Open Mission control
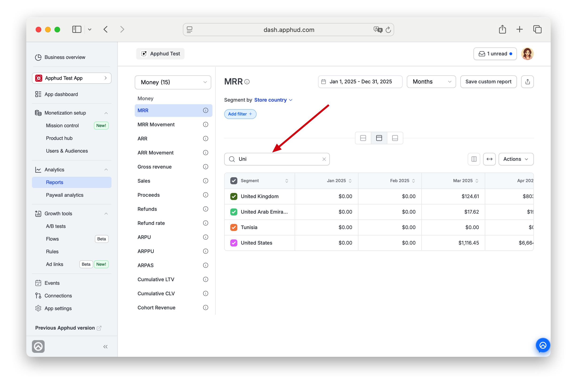Screen dimensions: 577x392 (62, 126)
